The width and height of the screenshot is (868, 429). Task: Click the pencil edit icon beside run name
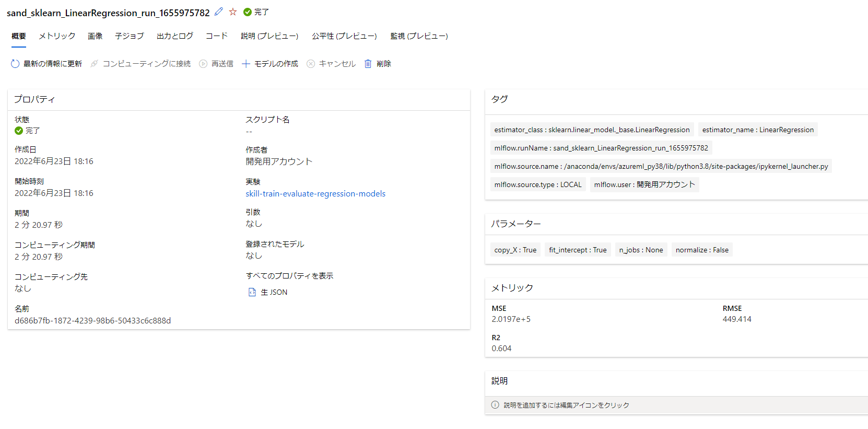[219, 11]
